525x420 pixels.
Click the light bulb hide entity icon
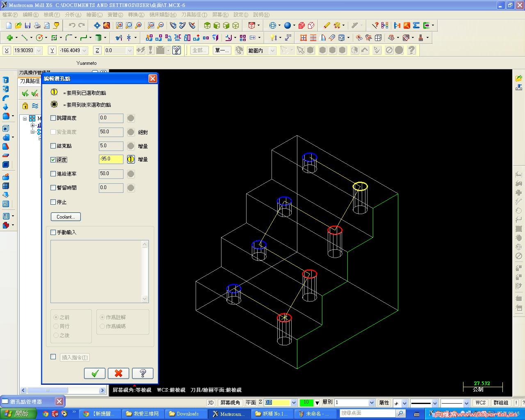pyautogui.click(x=273, y=38)
